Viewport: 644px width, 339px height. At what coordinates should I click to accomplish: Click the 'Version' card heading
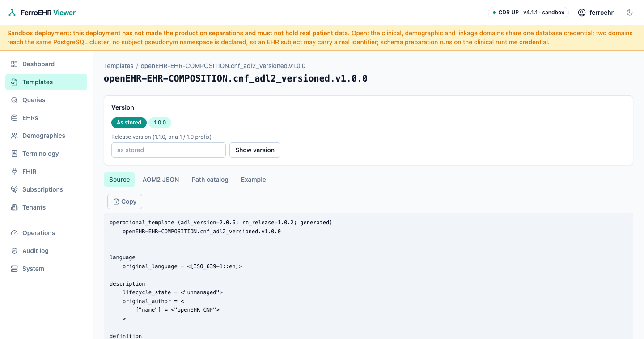[123, 107]
